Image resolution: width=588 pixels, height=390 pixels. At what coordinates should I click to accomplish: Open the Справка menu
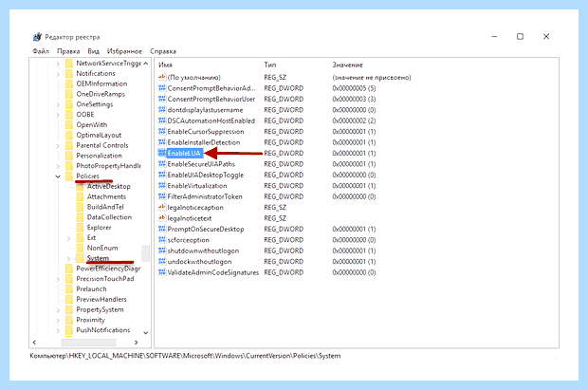tap(163, 51)
